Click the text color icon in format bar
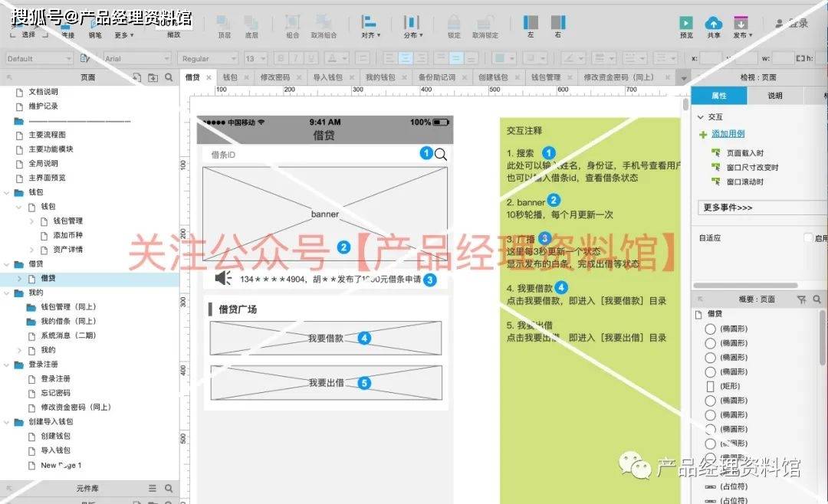 [x=332, y=58]
